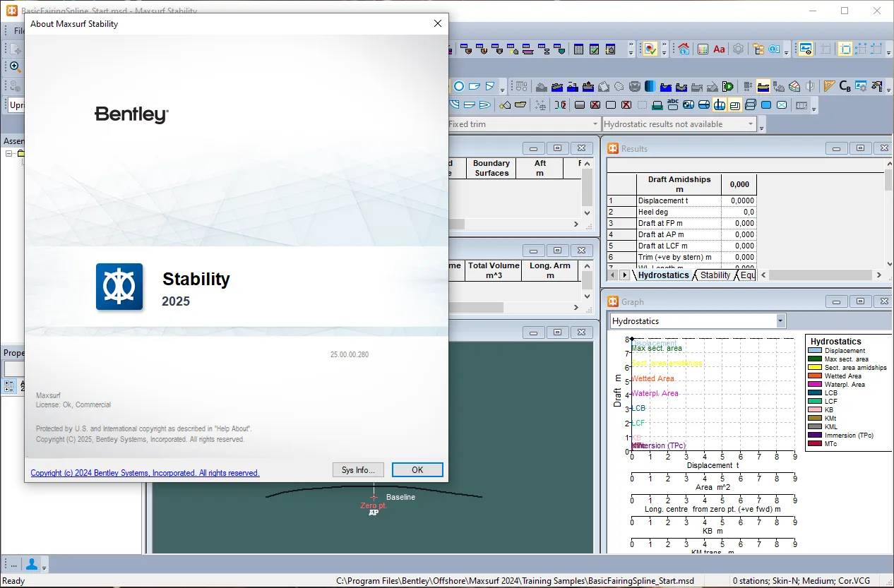This screenshot has height=588, width=894.
Task: Click version number 25.00.00.280 in the dialog
Action: tap(350, 354)
